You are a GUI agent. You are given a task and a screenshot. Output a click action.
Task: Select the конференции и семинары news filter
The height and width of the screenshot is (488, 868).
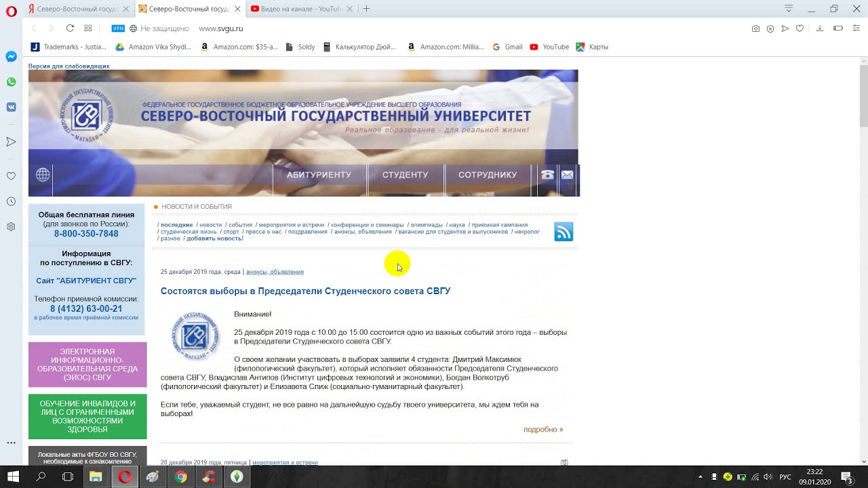[x=367, y=225]
